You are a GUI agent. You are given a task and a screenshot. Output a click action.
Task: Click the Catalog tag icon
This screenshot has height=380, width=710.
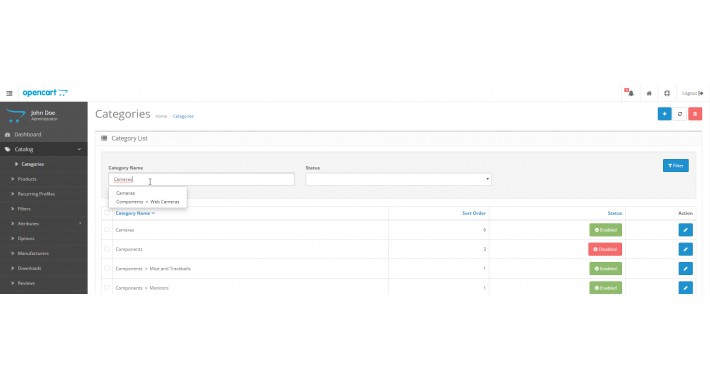pyautogui.click(x=7, y=149)
